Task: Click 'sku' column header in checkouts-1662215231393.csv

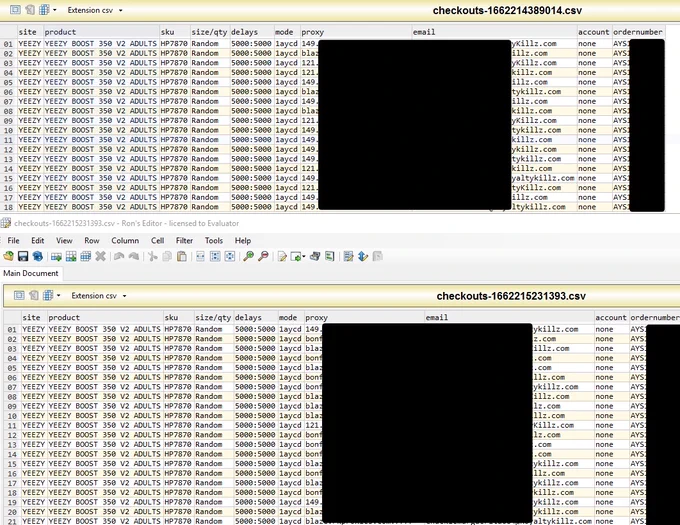Action: pos(178,317)
